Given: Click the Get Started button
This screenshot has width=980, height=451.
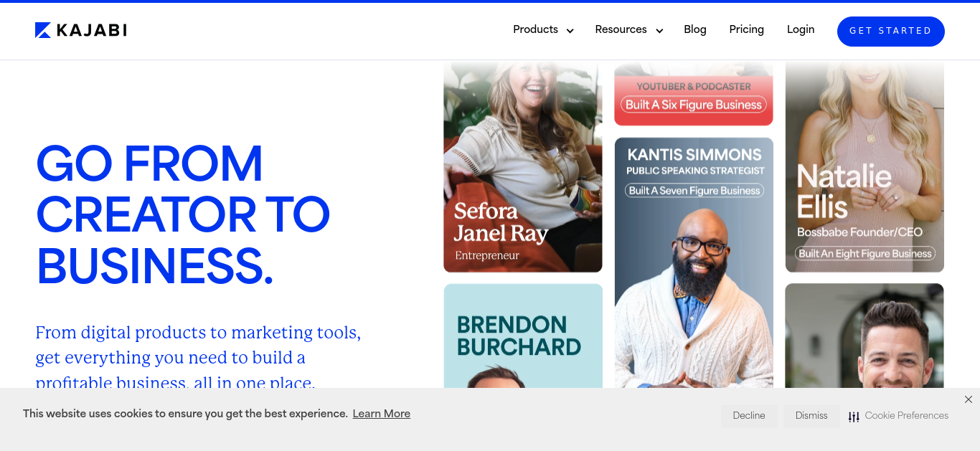Looking at the screenshot, I should tap(891, 32).
